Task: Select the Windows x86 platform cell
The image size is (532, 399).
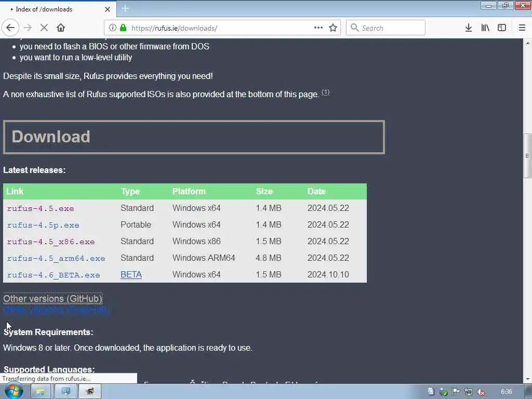Action: pyautogui.click(x=196, y=241)
